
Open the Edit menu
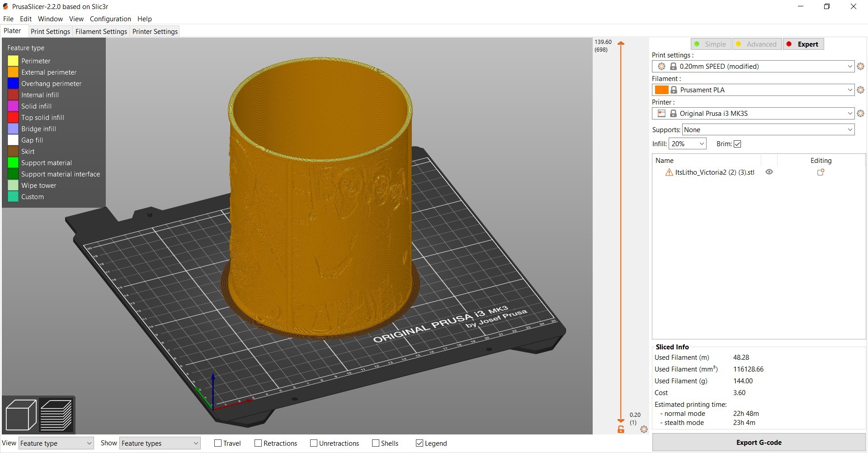[x=26, y=19]
